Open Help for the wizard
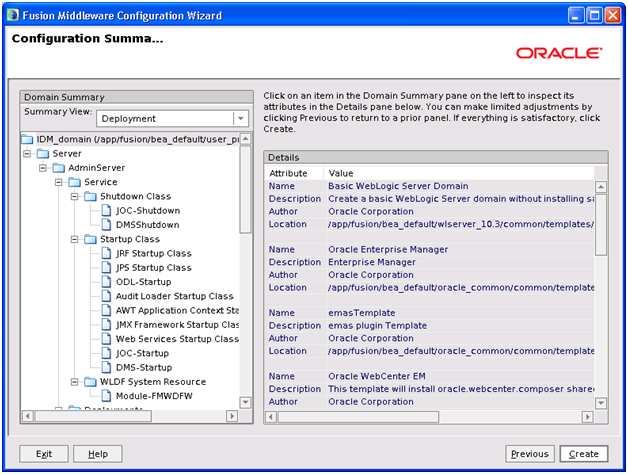 [x=98, y=454]
